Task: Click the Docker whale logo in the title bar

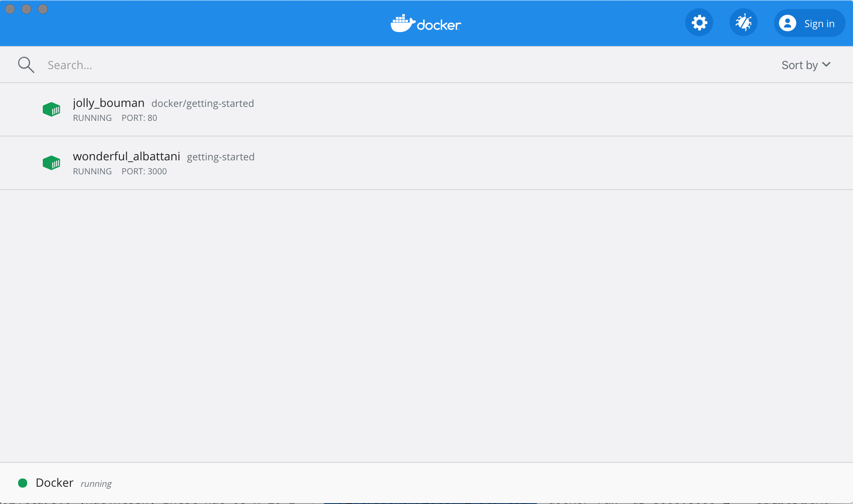Action: pos(425,23)
